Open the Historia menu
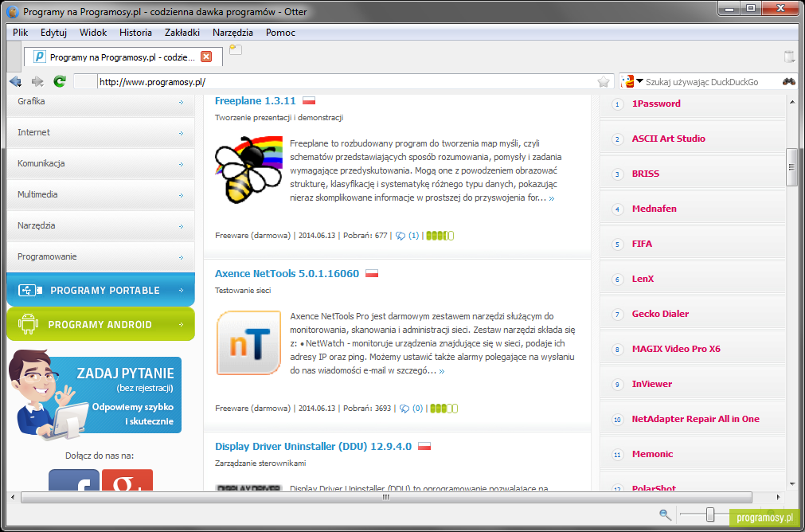 point(135,33)
